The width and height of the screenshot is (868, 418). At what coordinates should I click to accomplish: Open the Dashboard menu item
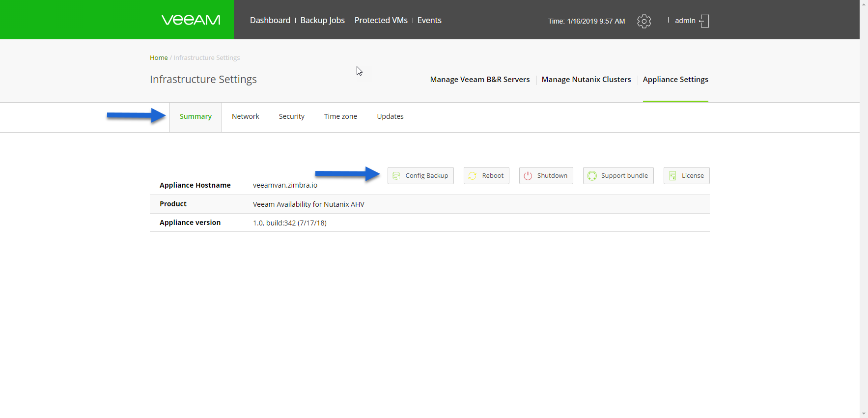270,20
